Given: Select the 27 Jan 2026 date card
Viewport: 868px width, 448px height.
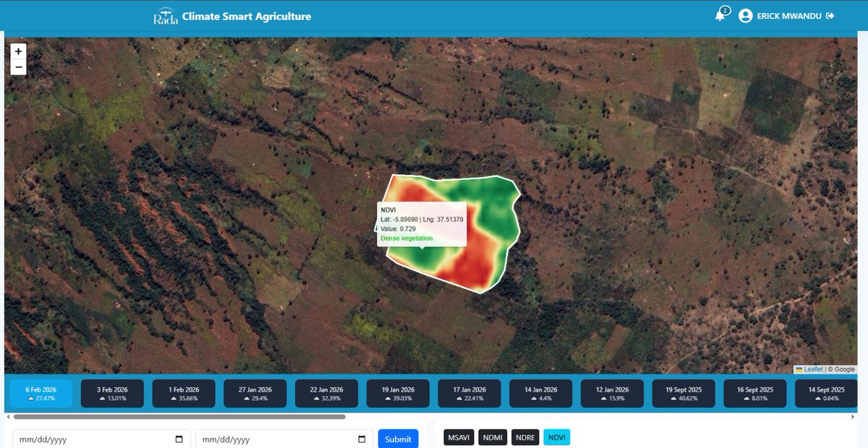Looking at the screenshot, I should point(255,394).
